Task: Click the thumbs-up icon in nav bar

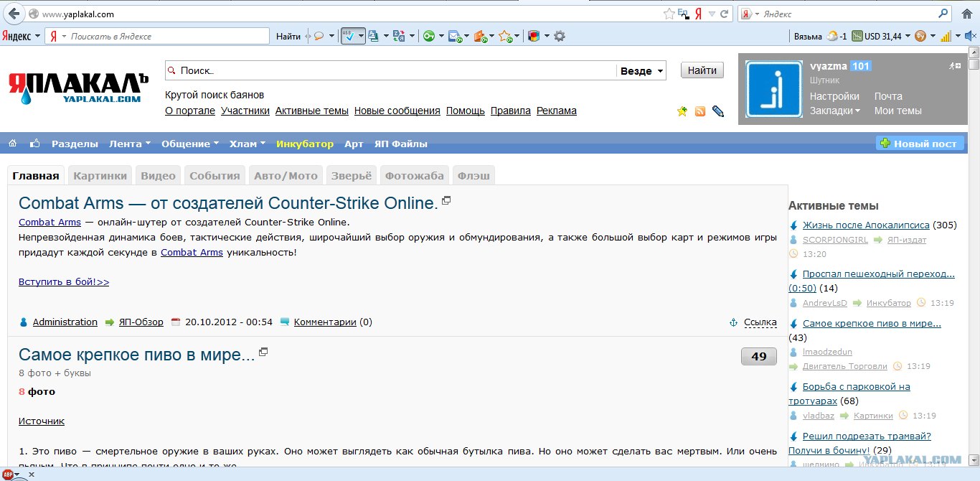Action: pos(34,144)
